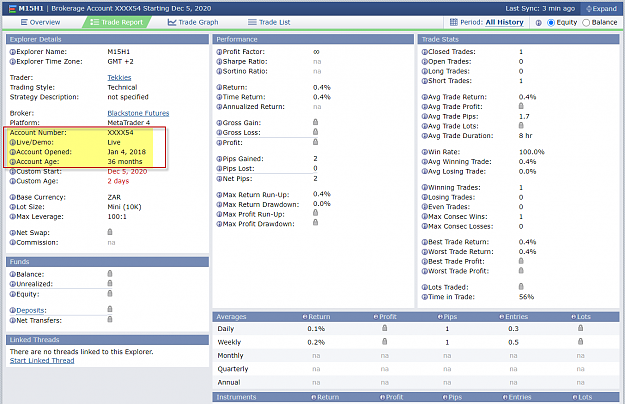Click info icon next to Max Leverage
The image size is (625, 404).
point(12,217)
